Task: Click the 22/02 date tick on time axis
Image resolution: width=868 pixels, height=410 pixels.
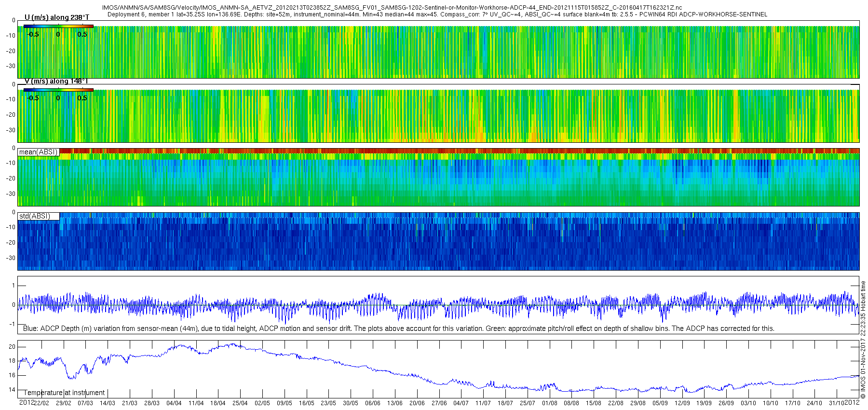Action: pos(41,403)
